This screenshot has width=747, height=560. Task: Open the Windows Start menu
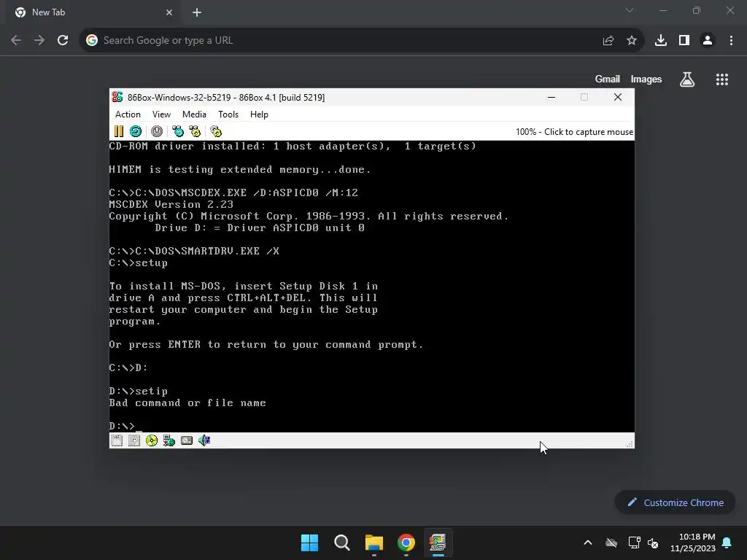pyautogui.click(x=309, y=542)
